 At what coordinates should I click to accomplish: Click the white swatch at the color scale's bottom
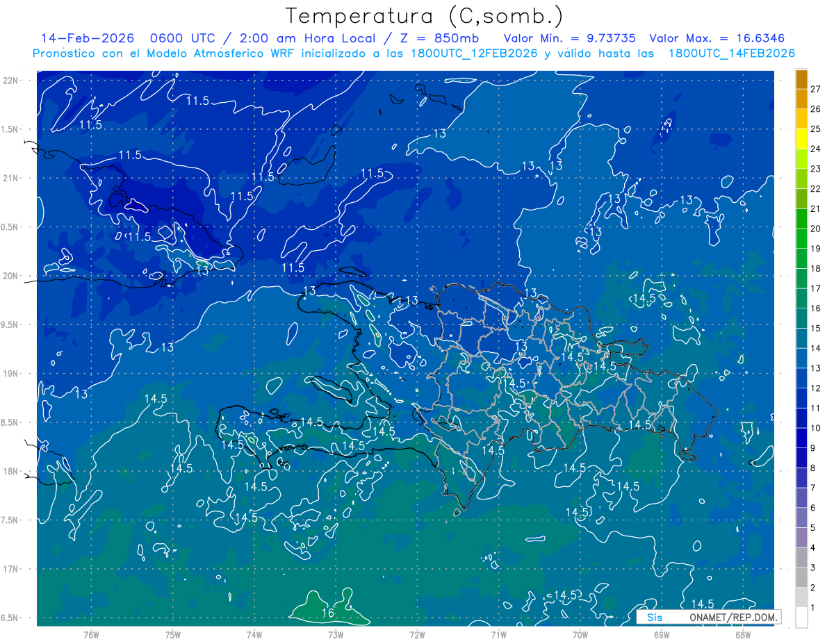[801, 618]
